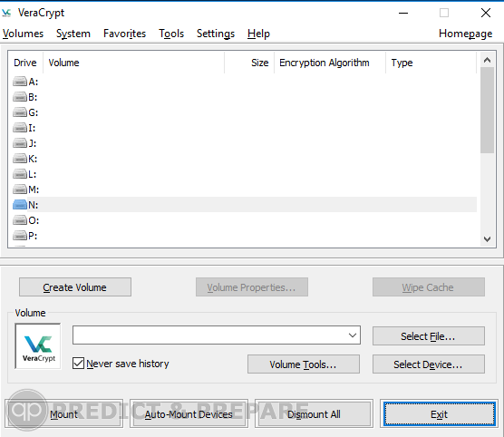This screenshot has height=437, width=504.
Task: Select the A: drive slot icon
Action: [20, 82]
